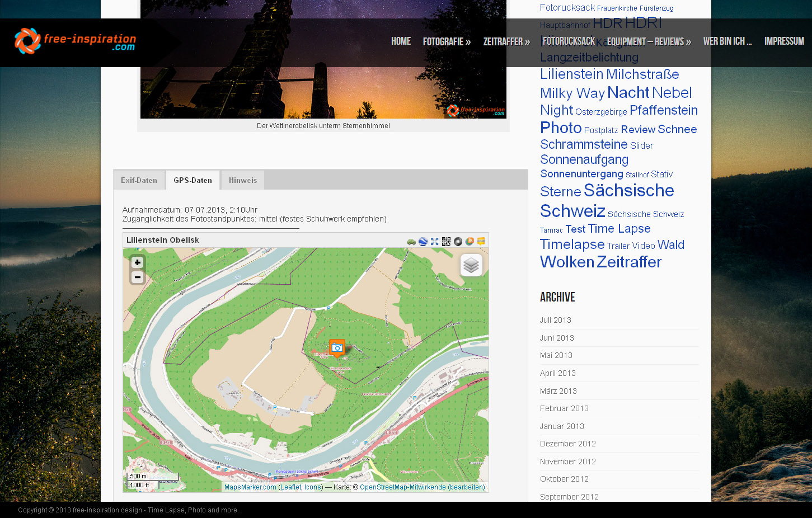Expand the map layers control

[x=471, y=265]
